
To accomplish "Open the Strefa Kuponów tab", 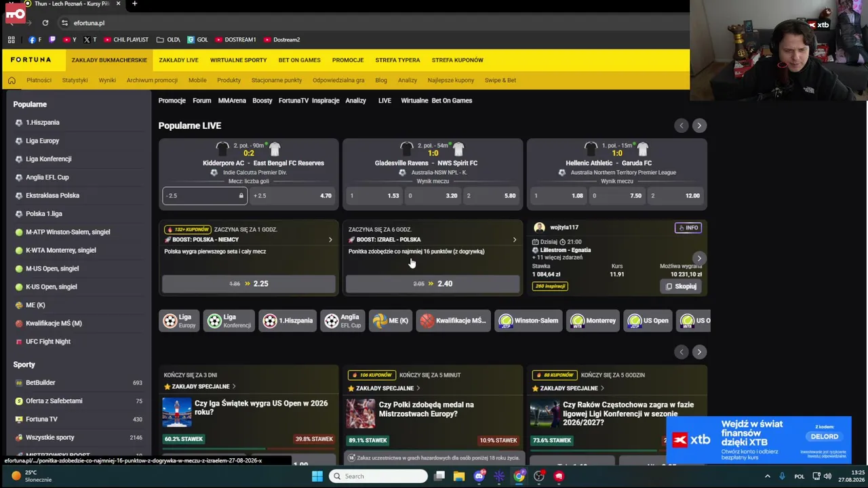I will pyautogui.click(x=457, y=60).
